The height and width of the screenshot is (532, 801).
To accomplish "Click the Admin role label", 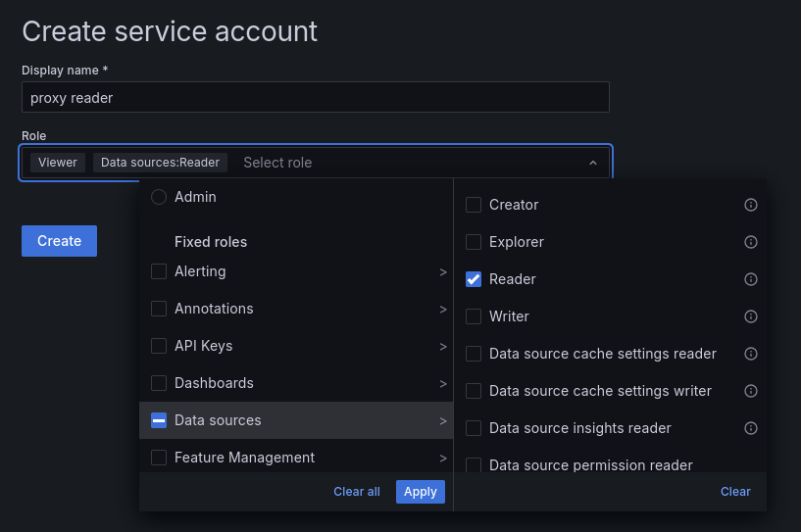I will (x=195, y=197).
